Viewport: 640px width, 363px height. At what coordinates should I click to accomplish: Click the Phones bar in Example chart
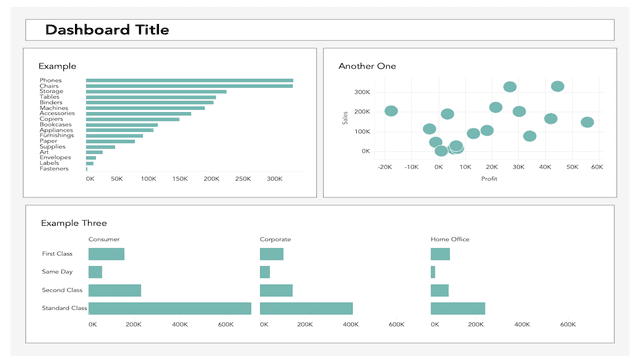click(189, 80)
